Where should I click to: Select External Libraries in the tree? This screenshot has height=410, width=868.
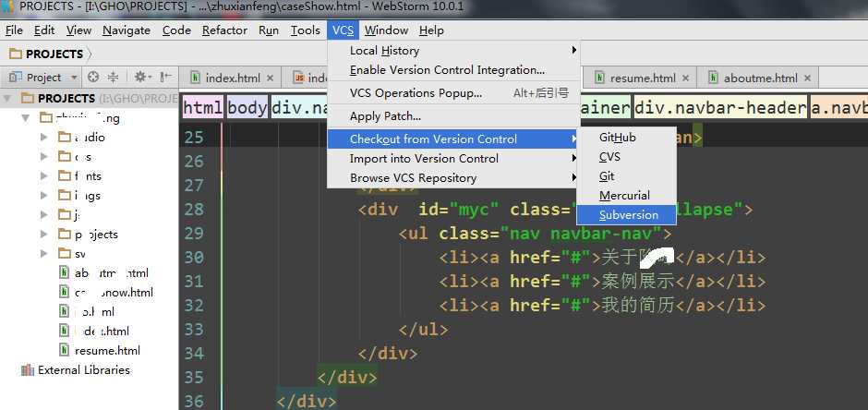84,370
